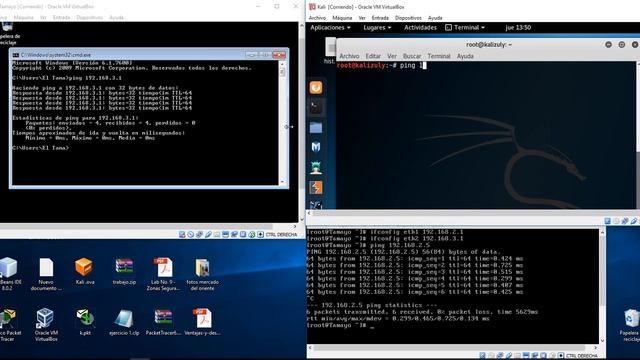Launch Metasploit M icon in Kali dock

[316, 147]
